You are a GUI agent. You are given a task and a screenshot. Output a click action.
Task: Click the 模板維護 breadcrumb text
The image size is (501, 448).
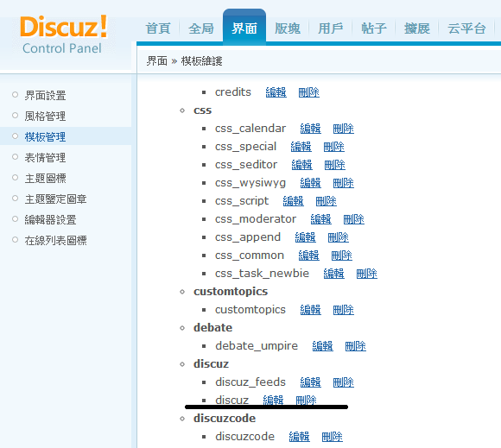pos(201,60)
